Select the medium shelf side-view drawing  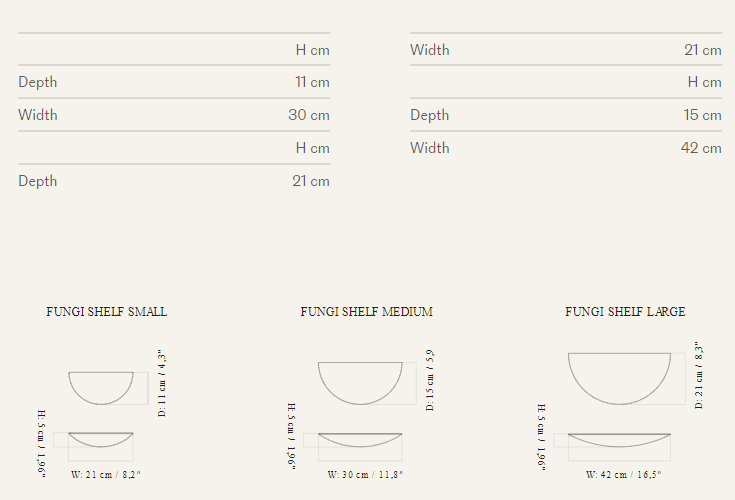360,439
